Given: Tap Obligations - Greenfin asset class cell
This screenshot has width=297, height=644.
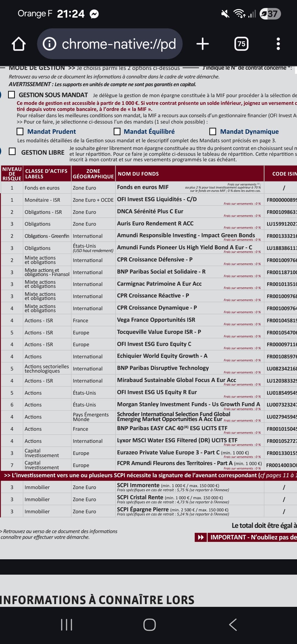Looking at the screenshot, I should 47,236.
